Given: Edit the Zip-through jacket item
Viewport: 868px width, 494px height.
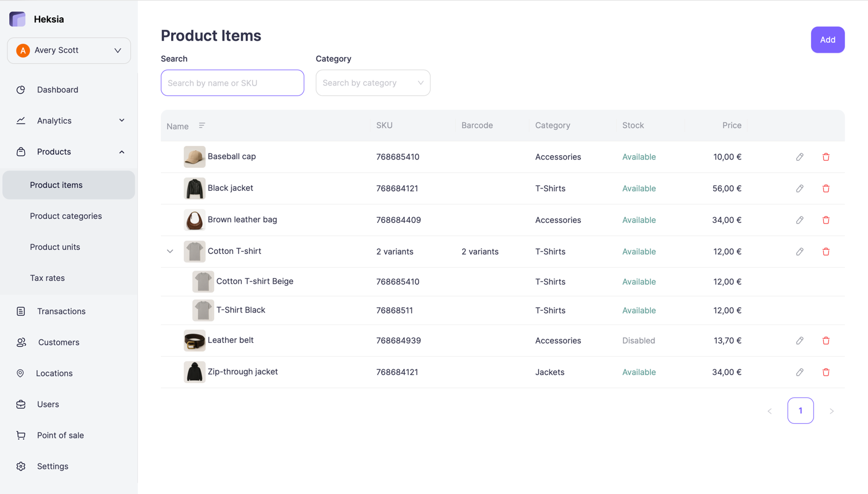Looking at the screenshot, I should coord(800,372).
